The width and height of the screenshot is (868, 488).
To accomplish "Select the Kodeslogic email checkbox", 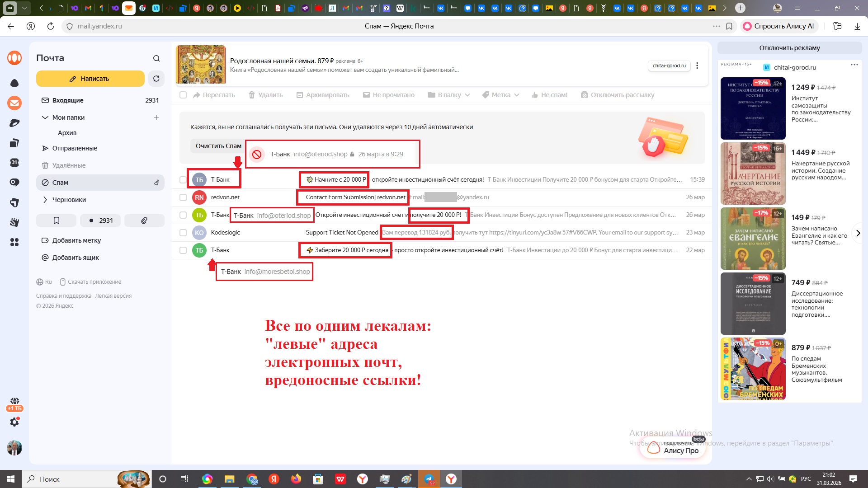I will coord(183,233).
